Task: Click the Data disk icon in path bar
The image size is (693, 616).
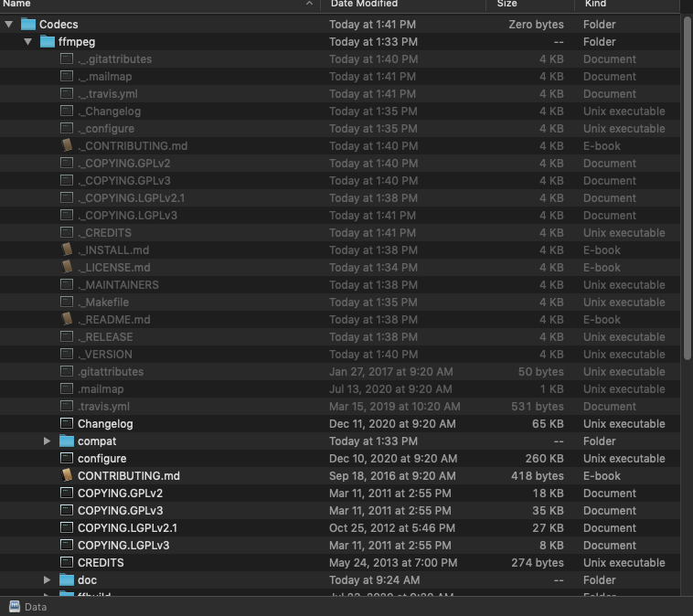Action: click(15, 607)
